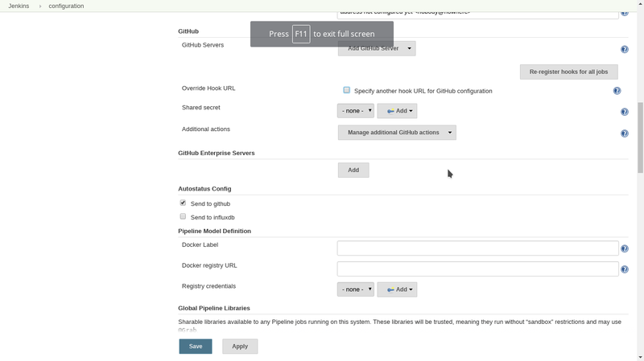The height and width of the screenshot is (361, 644).
Task: Click the page vertical scrollbar thumb
Action: click(x=640, y=137)
